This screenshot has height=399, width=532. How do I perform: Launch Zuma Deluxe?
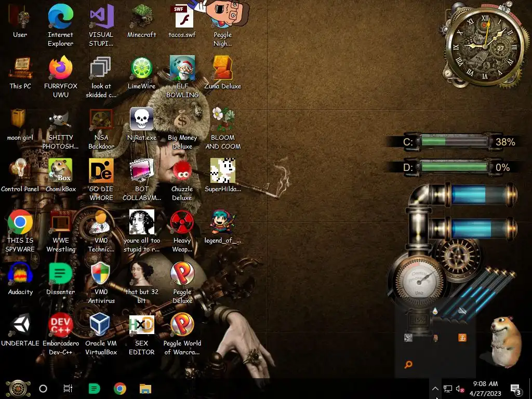coord(222,73)
